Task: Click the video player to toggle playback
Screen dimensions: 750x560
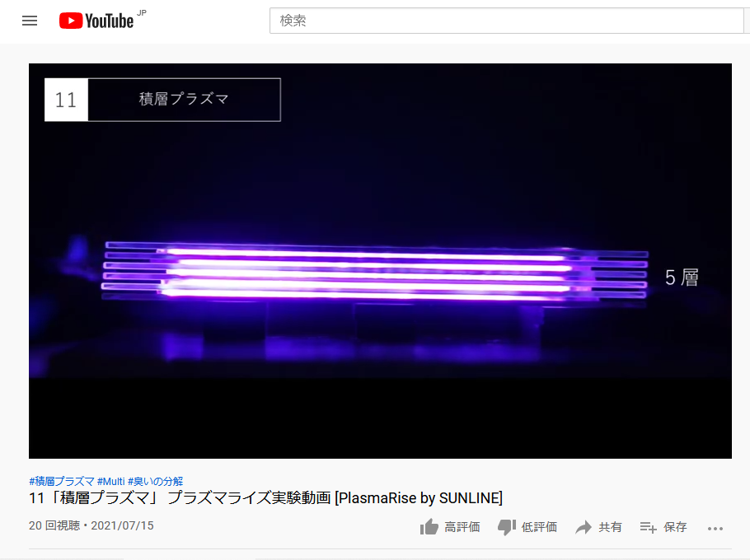Action: (380, 261)
